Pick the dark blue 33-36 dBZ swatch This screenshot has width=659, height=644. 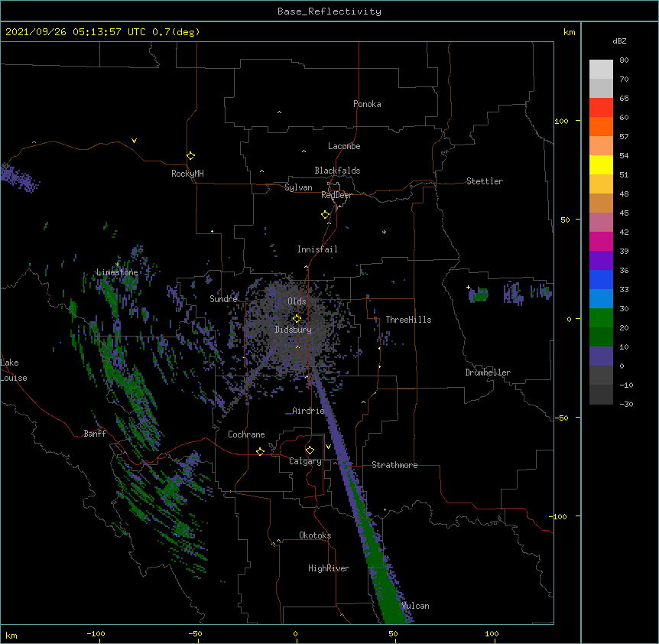click(601, 279)
